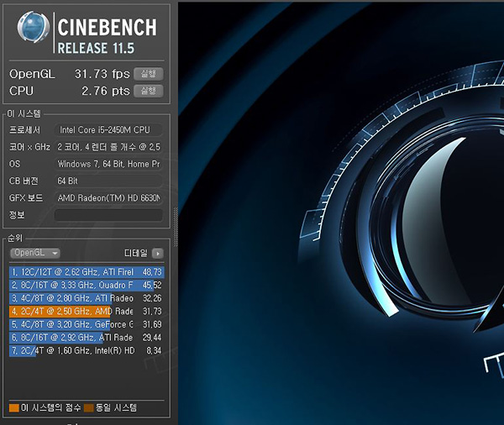The width and height of the screenshot is (504, 425).
Task: Select ranking row 4C/8T @ 2.80 GHz
Action: (x=87, y=298)
